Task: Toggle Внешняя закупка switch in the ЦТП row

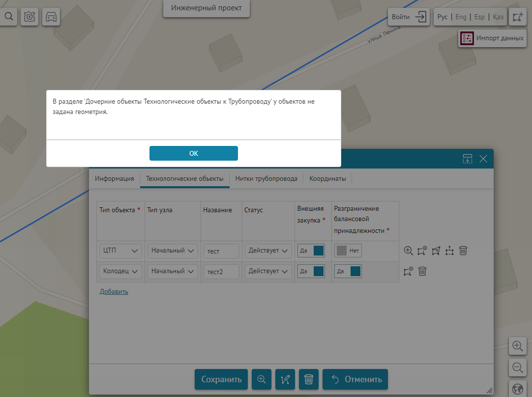Action: pos(311,251)
